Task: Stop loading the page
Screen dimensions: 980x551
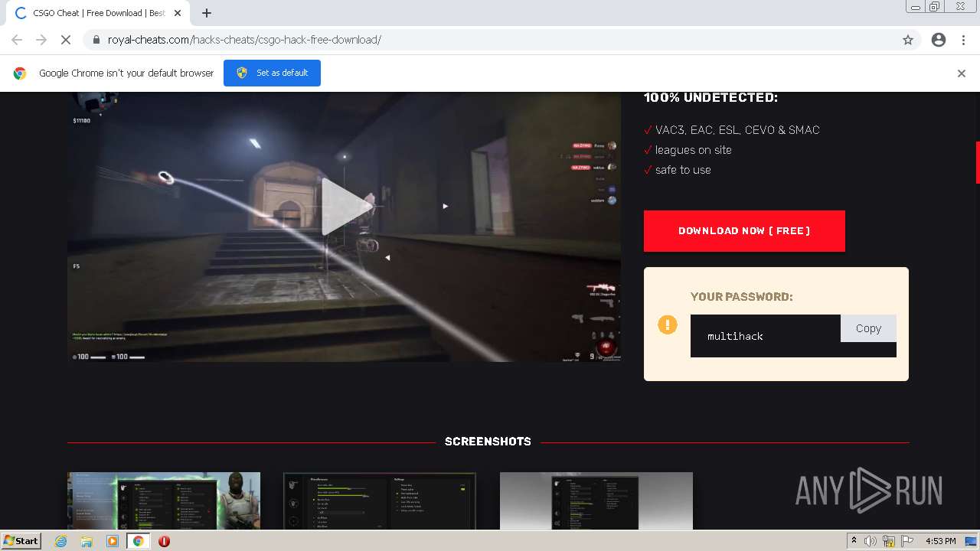Action: point(66,40)
